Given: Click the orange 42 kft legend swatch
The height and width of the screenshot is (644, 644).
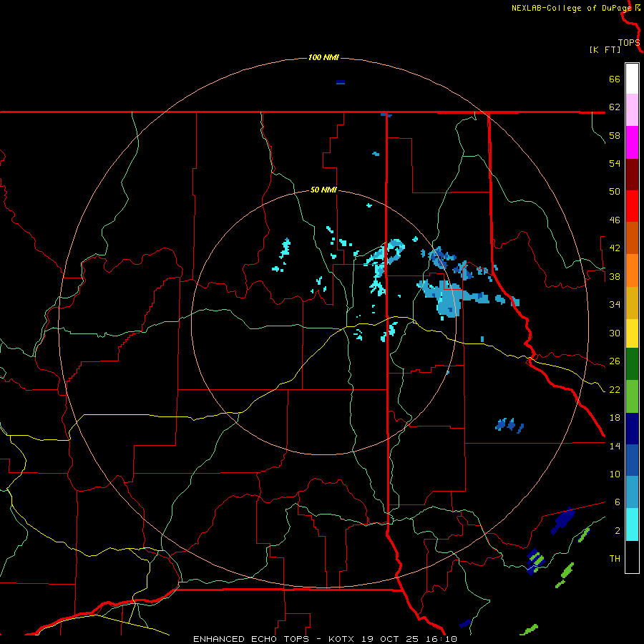Looking at the screenshot, I should tap(632, 270).
